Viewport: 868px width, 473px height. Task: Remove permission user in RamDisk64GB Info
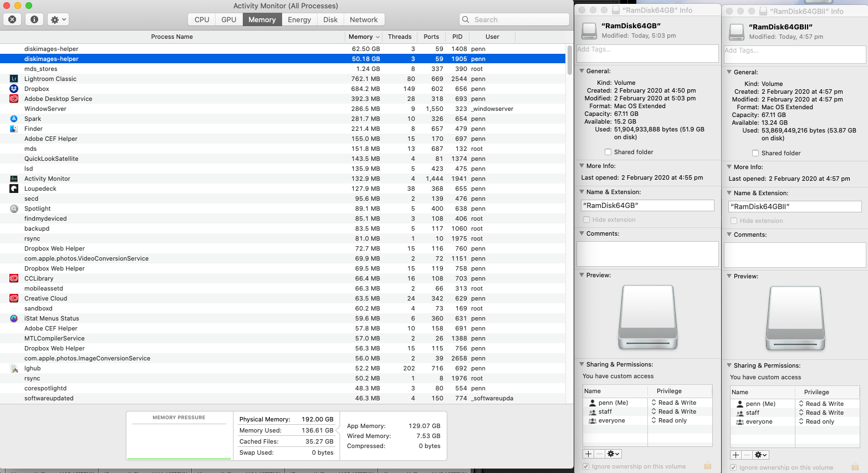(600, 454)
